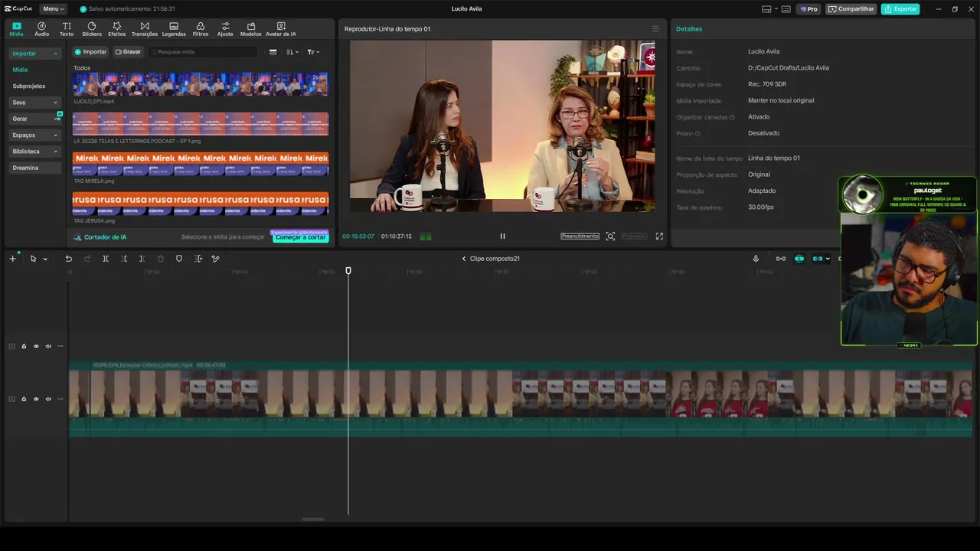This screenshot has height=551, width=980.
Task: Open the Áudio tab
Action: click(x=41, y=29)
